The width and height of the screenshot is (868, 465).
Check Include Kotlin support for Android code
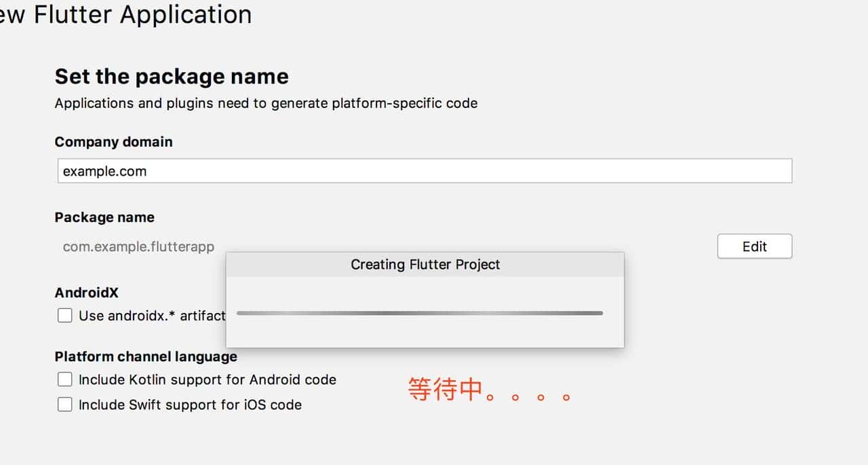(64, 379)
